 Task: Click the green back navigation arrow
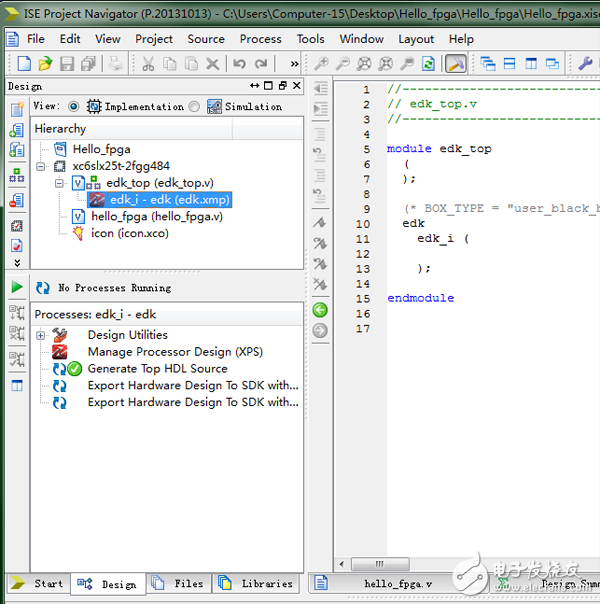point(320,310)
